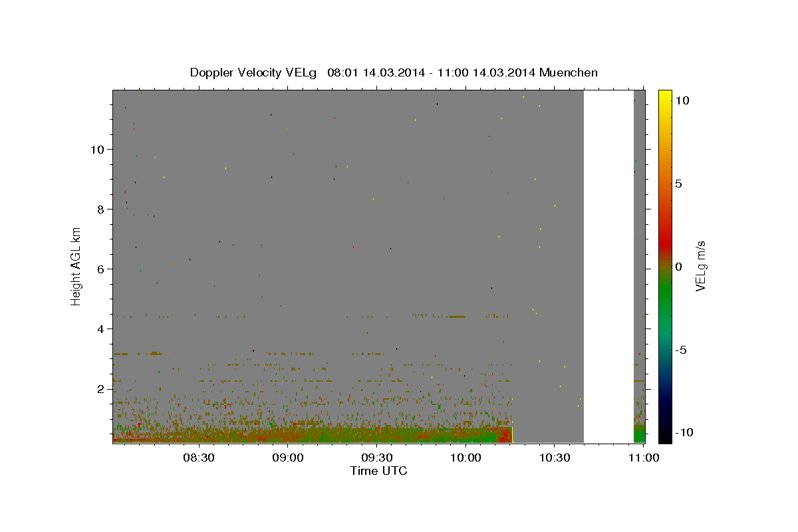Click the 'VELg m/s' colorbar label
798x532 pixels.
coord(700,266)
